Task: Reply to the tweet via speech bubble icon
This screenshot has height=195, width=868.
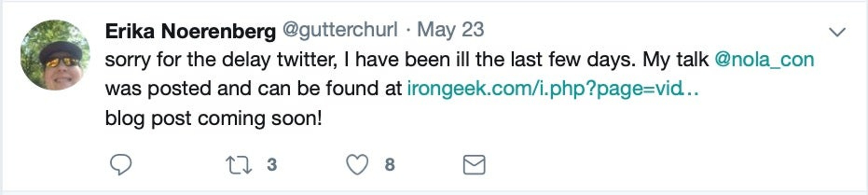Action: (x=121, y=164)
